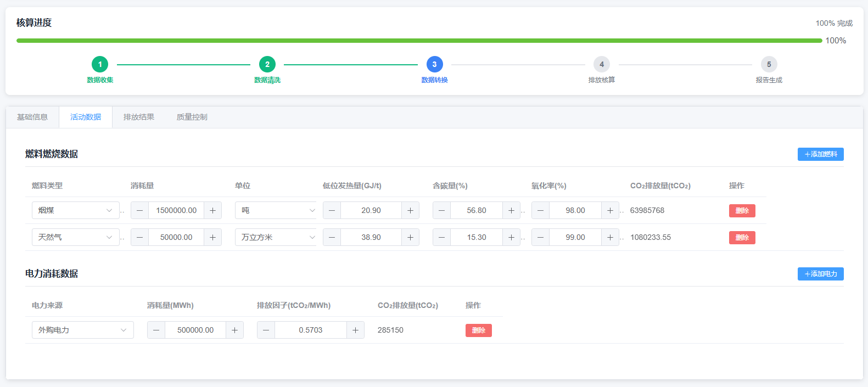Click the 1080233.55 emission value

pos(651,237)
